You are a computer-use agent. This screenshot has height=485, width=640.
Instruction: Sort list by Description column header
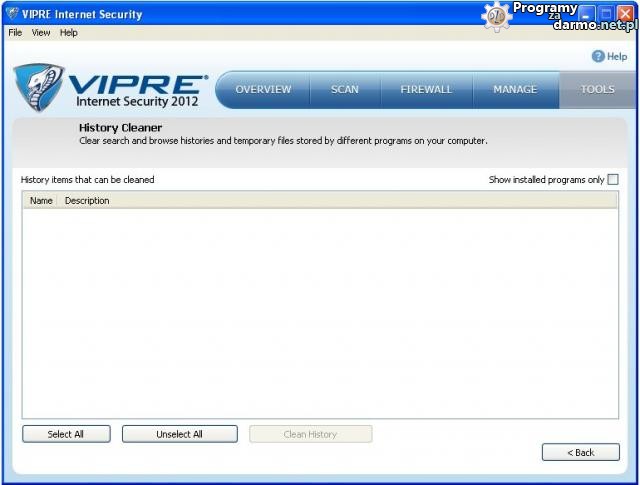[x=88, y=201]
